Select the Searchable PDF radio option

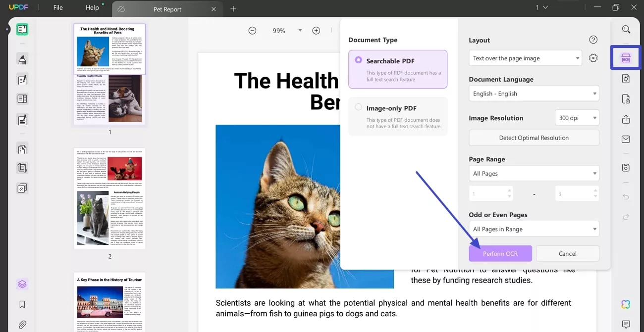[358, 60]
